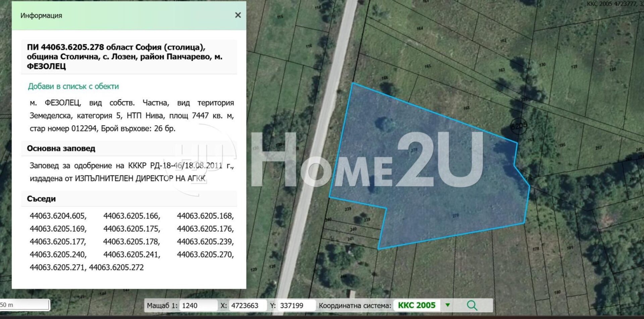Screen dimensions: 644x319
Task: Click neighbor 44063.6205.177
Action: tap(58, 242)
